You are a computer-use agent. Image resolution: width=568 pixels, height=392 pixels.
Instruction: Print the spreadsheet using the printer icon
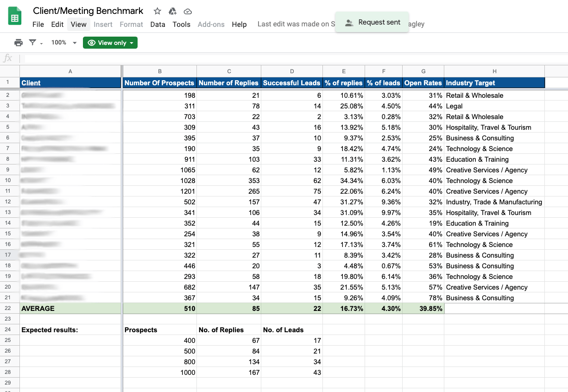[x=19, y=43]
